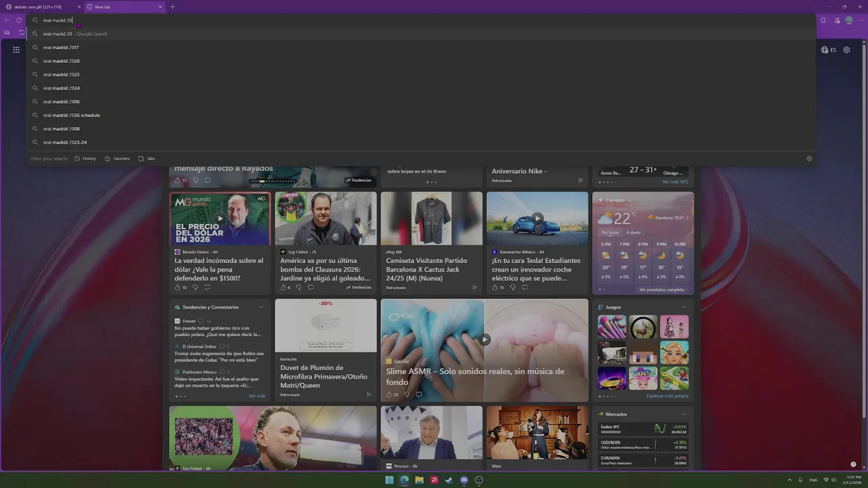Open the ES language globe selector

828,49
